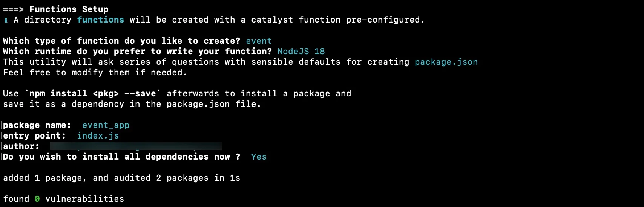This screenshot has height=207, width=644.
Task: Click the highlighted word functions
Action: coord(100,20)
